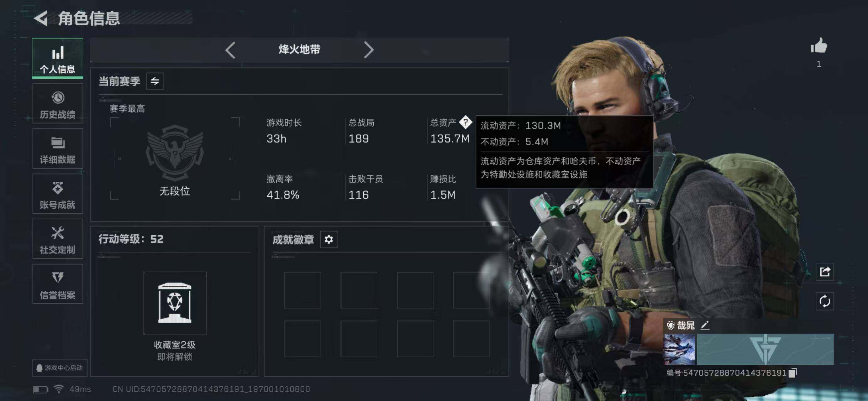Open the share icon beside the character
Viewport: 868px width, 401px height.
824,271
